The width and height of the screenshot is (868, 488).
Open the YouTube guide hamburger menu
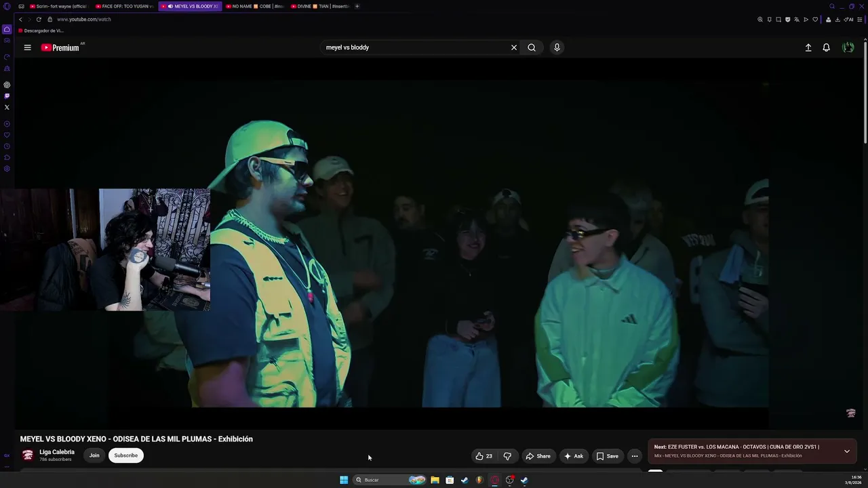point(27,47)
